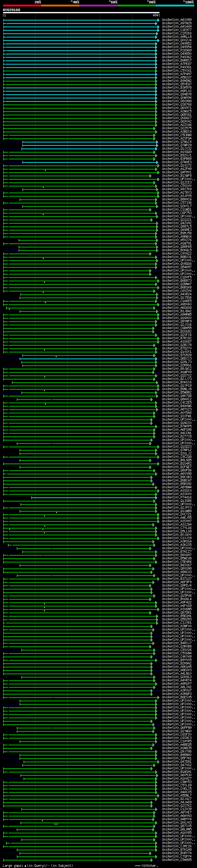Select the UniRef100_B1WSH1 label
The height and width of the screenshot is (868, 197).
point(177,772)
